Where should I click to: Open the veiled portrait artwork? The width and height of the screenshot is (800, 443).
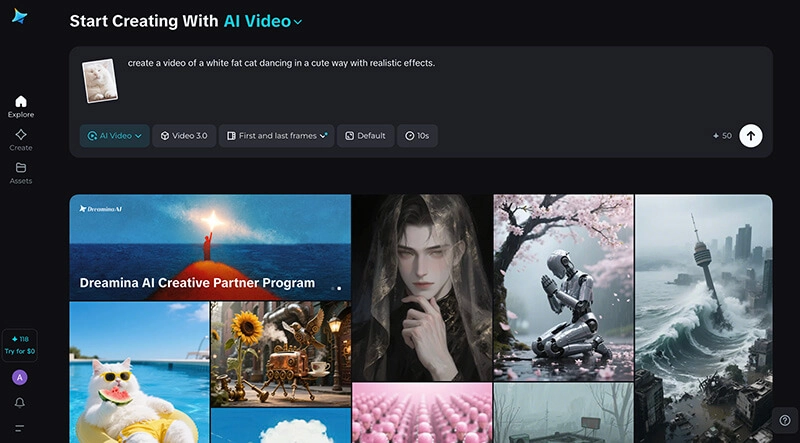(x=422, y=287)
